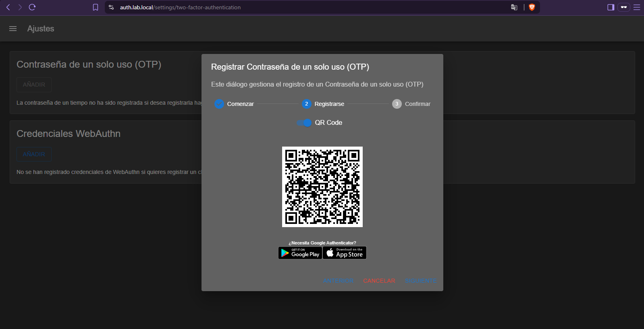This screenshot has width=644, height=329.
Task: Click the Comenzar step checkmark icon
Action: (219, 104)
